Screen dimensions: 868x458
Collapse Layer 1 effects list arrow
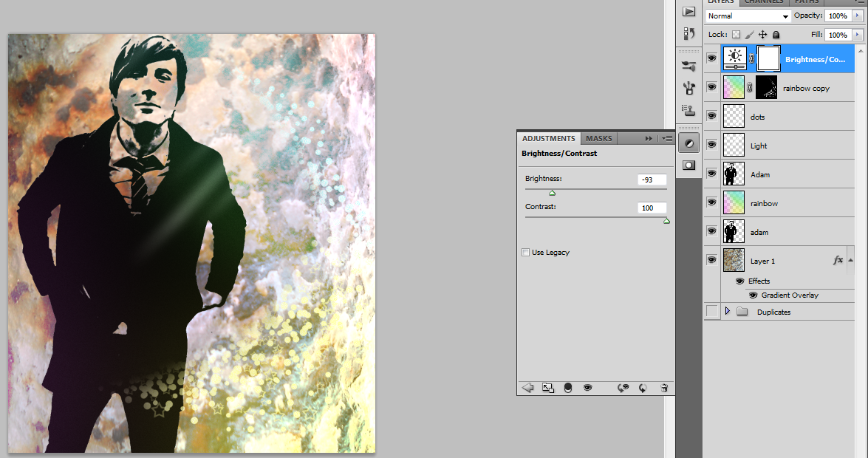[x=850, y=260]
